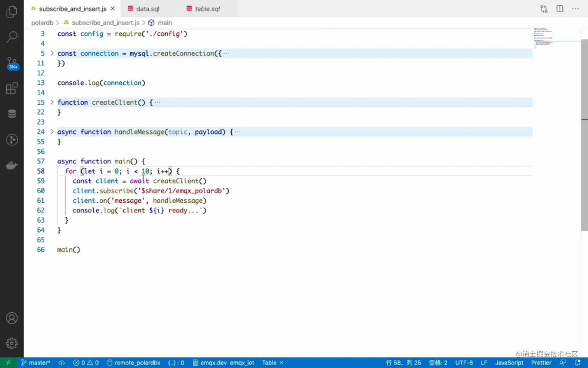The image size is (588, 368).
Task: Click polardb in the breadcrumb
Action: [42, 23]
